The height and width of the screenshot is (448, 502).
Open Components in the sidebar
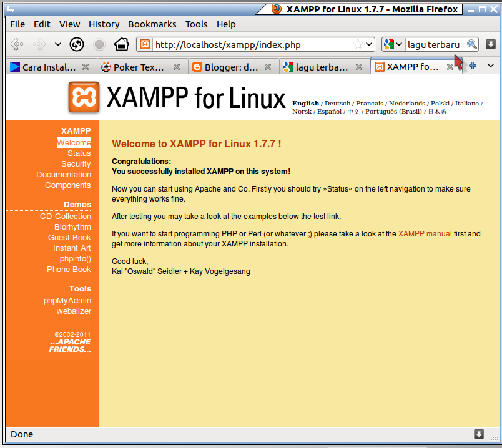68,185
